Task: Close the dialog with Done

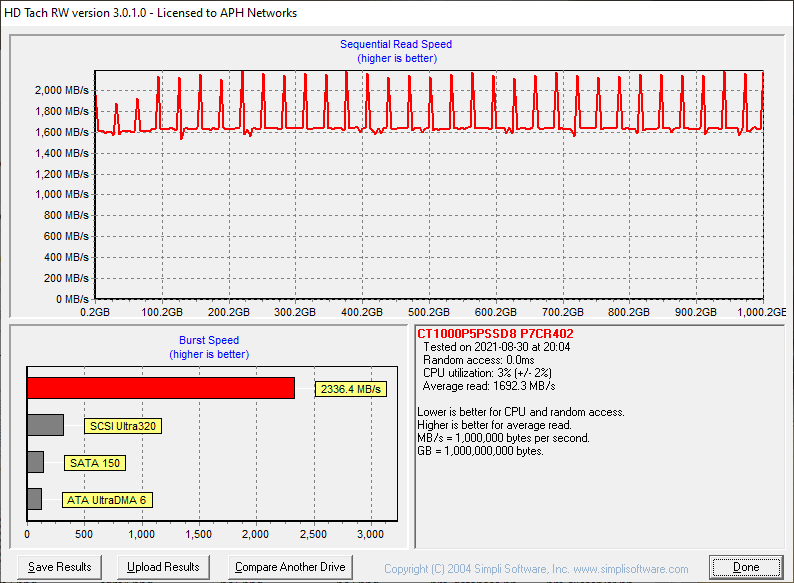Action: 745,567
